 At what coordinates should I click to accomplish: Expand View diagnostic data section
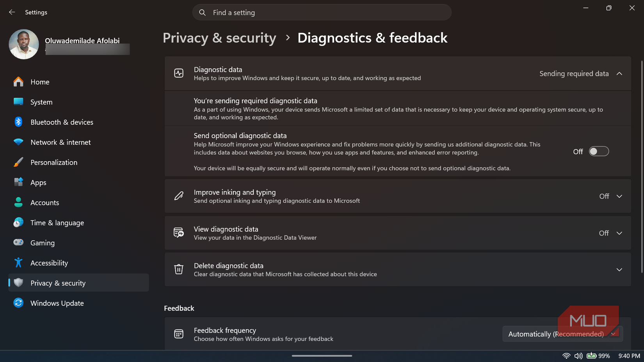pyautogui.click(x=619, y=233)
